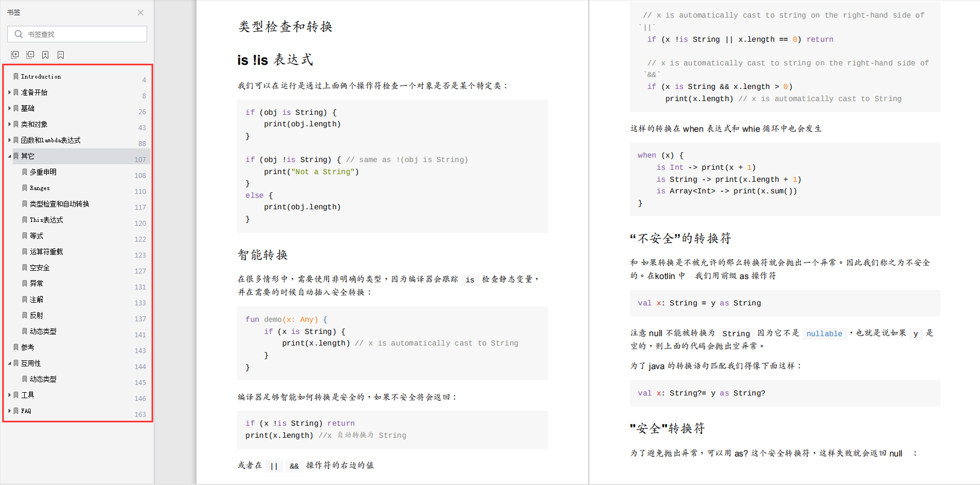Click the 'is !is 表达式' heading
Image resolution: width=980 pixels, height=485 pixels.
275,60
